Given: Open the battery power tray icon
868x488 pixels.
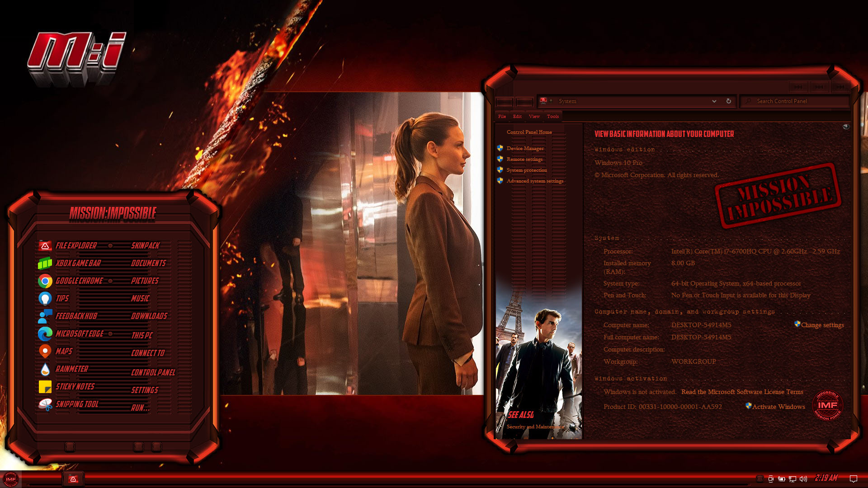Looking at the screenshot, I should point(781,479).
